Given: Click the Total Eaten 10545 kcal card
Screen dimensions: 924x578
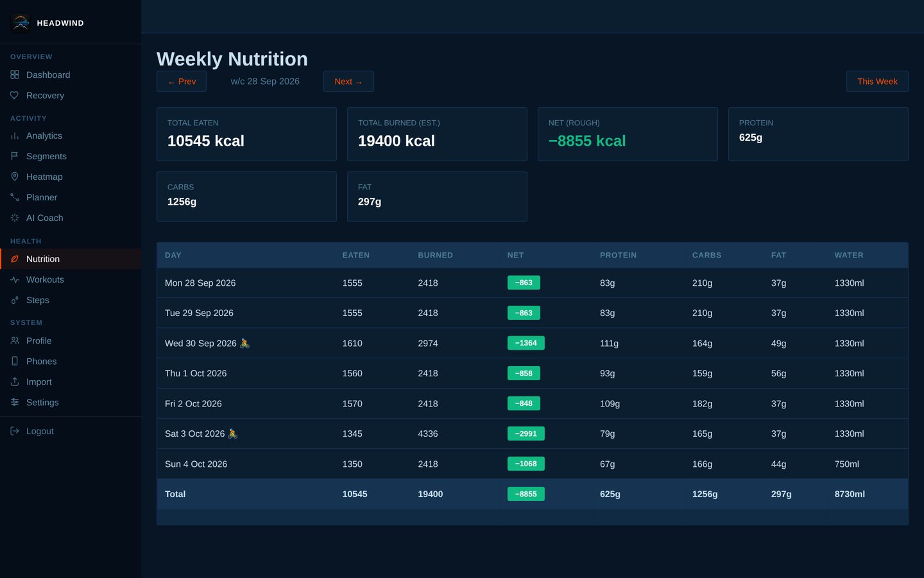Looking at the screenshot, I should pos(246,134).
